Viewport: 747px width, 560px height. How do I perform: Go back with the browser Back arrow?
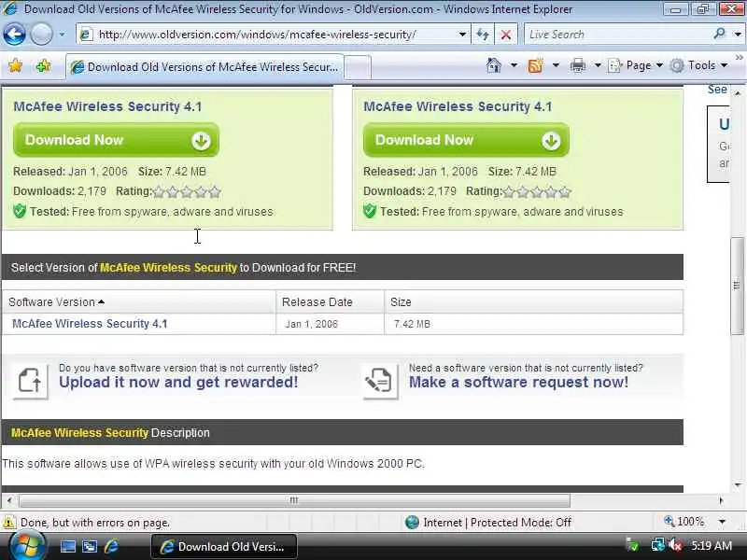coord(14,35)
